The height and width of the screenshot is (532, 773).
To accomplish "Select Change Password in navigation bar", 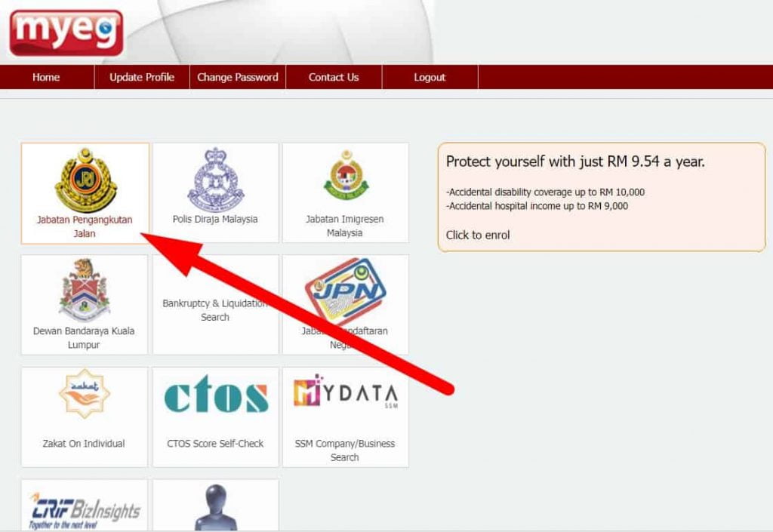I will pos(238,77).
